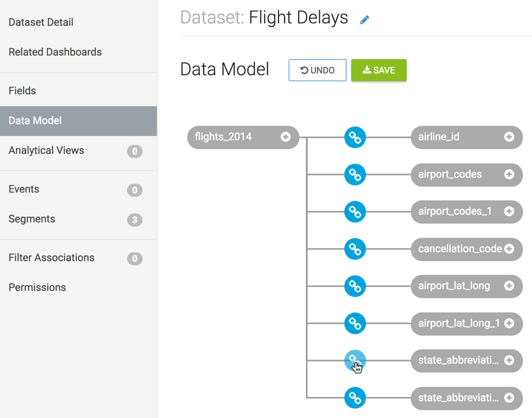Viewport: 532px width, 418px height.
Task: Open the join link for airline_id
Action: (355, 137)
